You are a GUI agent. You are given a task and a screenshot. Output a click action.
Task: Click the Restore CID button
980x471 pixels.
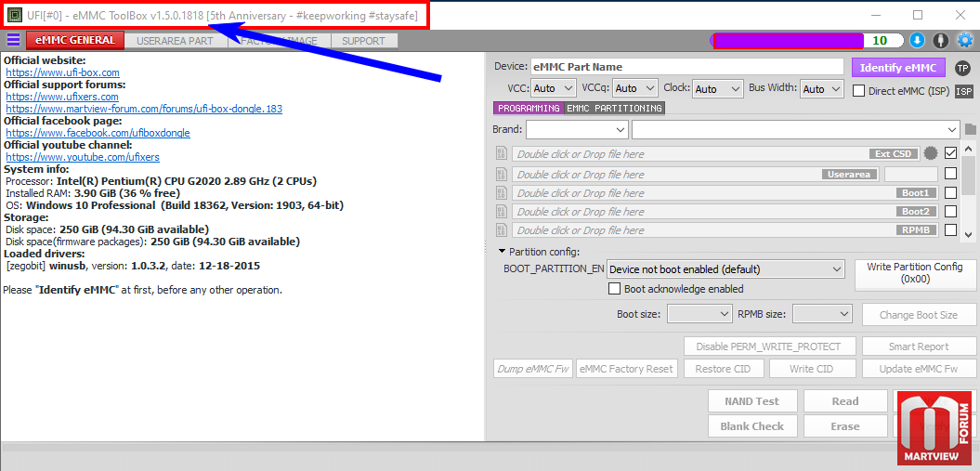tap(723, 369)
